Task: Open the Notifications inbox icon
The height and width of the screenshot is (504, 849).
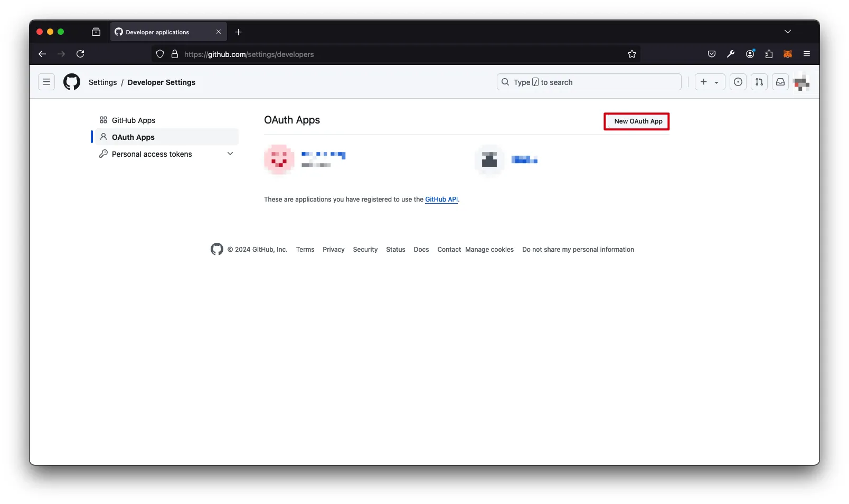Action: click(780, 82)
